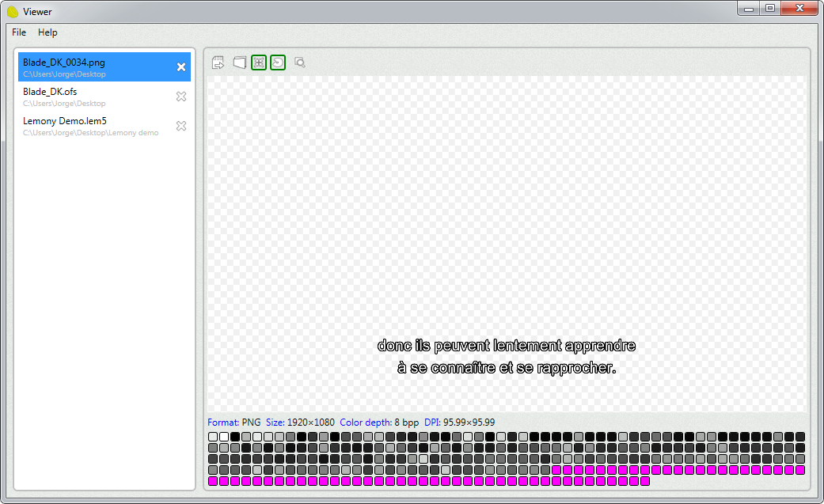Screen dimensions: 824x504
Task: Click the DPI: 95.99×95.99 text
Action: click(x=459, y=422)
